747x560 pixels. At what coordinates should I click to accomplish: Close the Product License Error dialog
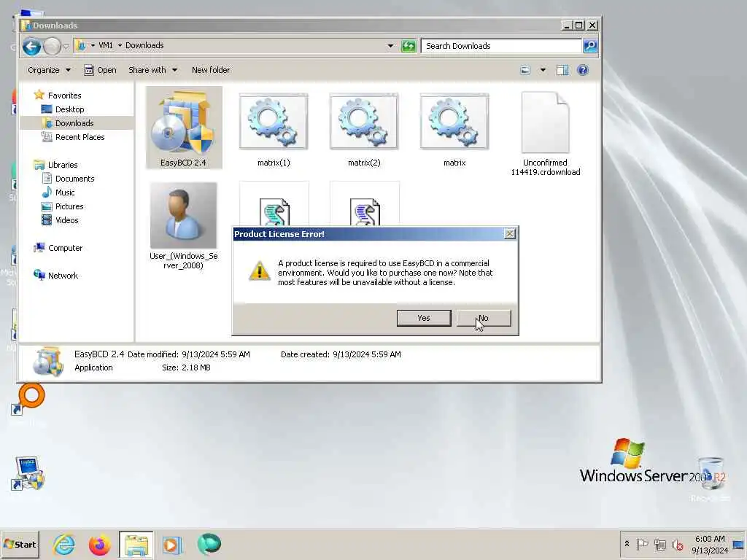509,234
